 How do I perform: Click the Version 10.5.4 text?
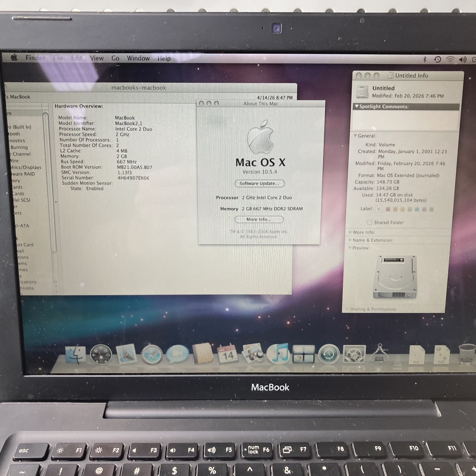click(259, 172)
